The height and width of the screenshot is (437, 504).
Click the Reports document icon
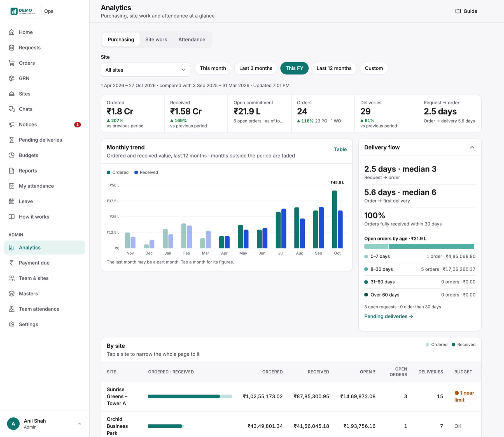[11, 171]
